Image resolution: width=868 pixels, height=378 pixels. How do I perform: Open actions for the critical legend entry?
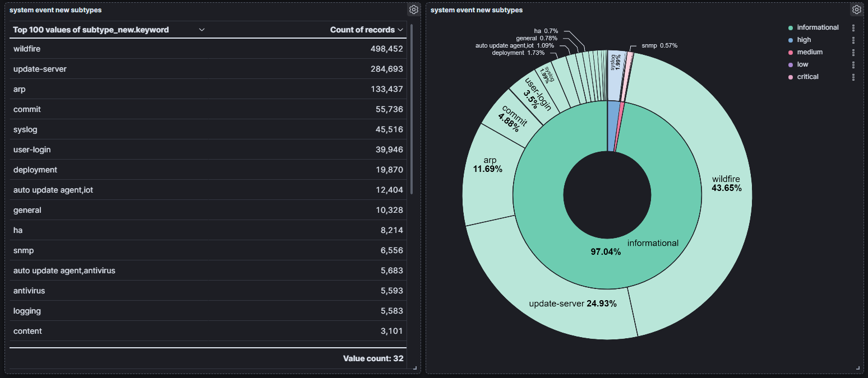(853, 77)
